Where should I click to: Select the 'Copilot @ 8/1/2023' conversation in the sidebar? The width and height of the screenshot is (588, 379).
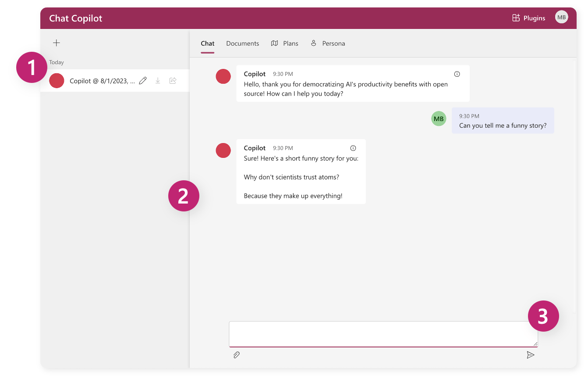click(x=101, y=80)
